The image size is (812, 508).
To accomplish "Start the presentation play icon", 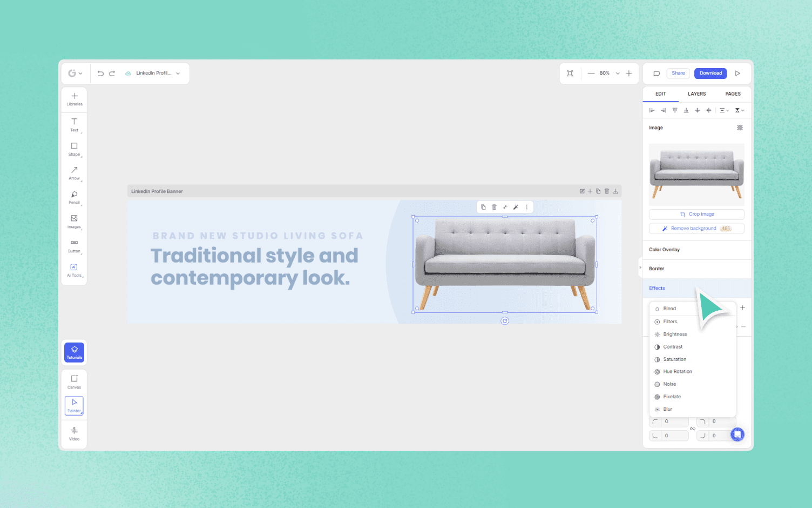I will pos(737,73).
